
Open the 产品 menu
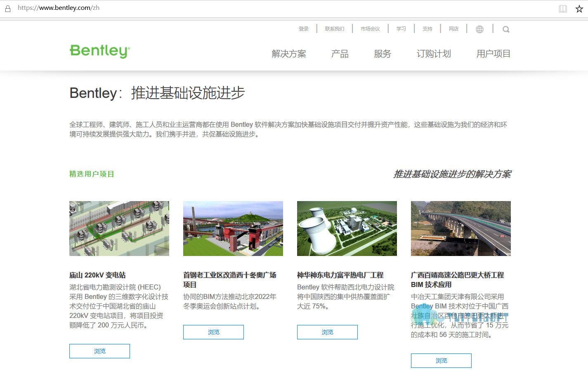coord(340,54)
